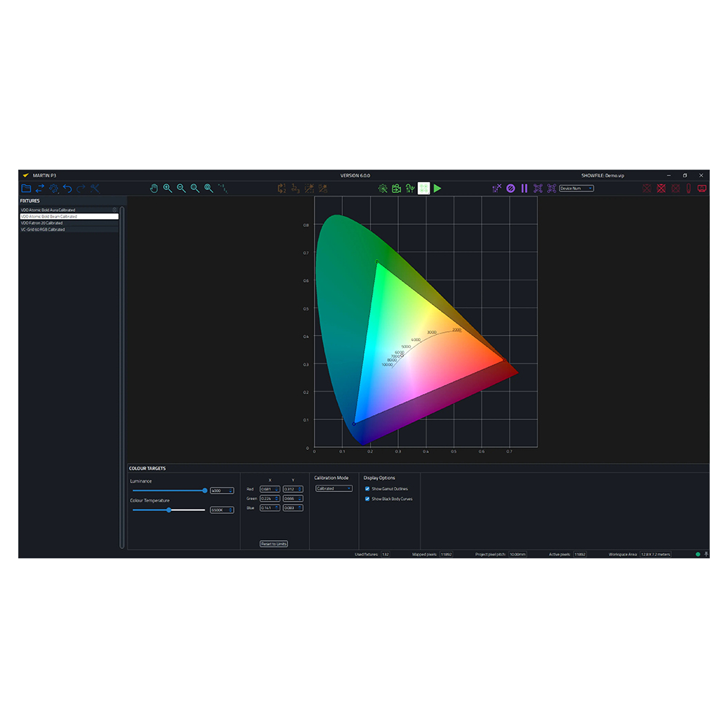Open the blue gear settings icon
This screenshot has width=728, height=728.
[x=54, y=189]
